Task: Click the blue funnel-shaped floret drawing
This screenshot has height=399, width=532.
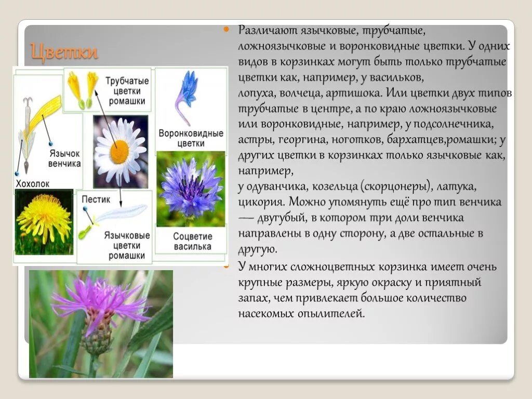Action: [187, 98]
